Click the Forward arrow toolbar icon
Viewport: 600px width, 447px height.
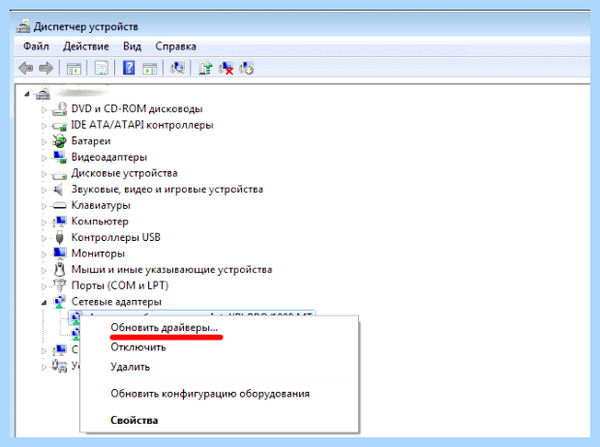(x=46, y=69)
